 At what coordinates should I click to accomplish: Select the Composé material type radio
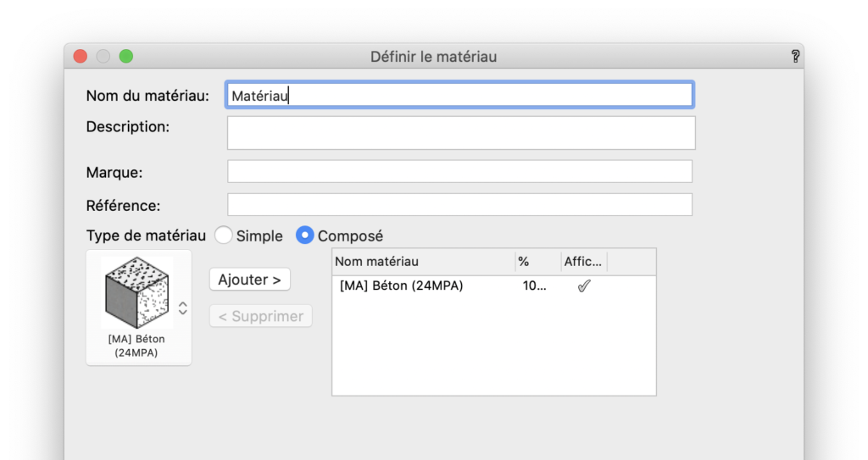click(x=304, y=236)
